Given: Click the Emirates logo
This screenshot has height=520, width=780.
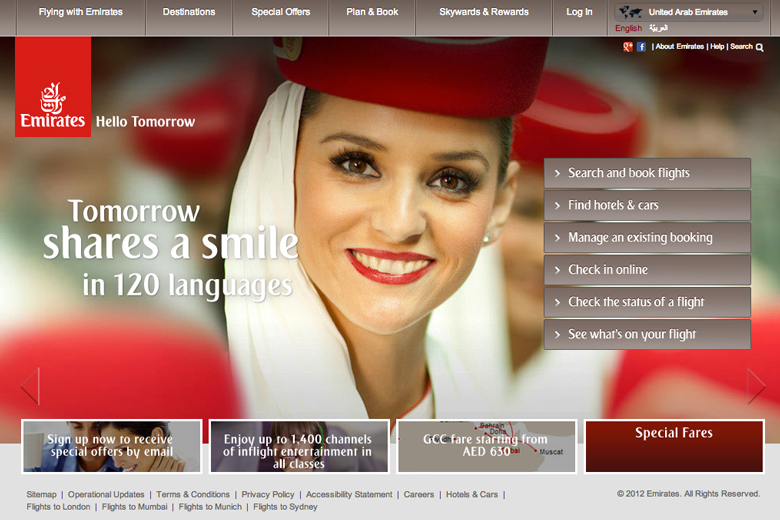Looking at the screenshot, I should (x=53, y=87).
